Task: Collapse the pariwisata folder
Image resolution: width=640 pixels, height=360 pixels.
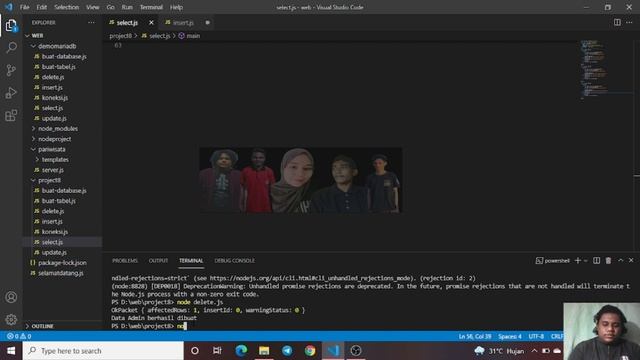Action: [33, 149]
